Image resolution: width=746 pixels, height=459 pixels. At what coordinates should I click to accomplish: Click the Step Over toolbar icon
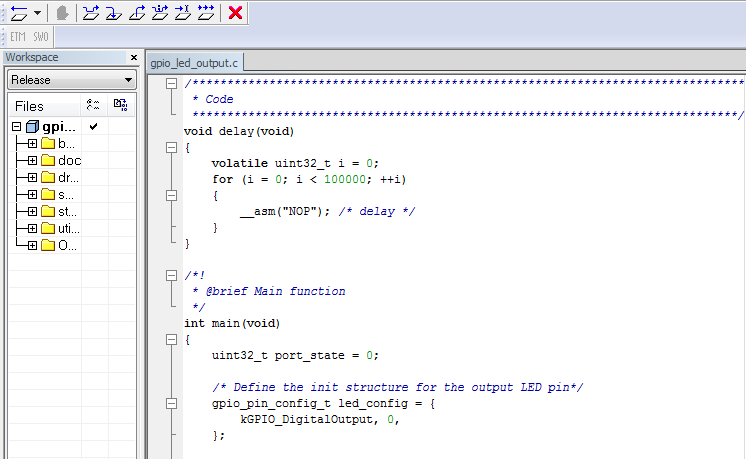[x=91, y=13]
